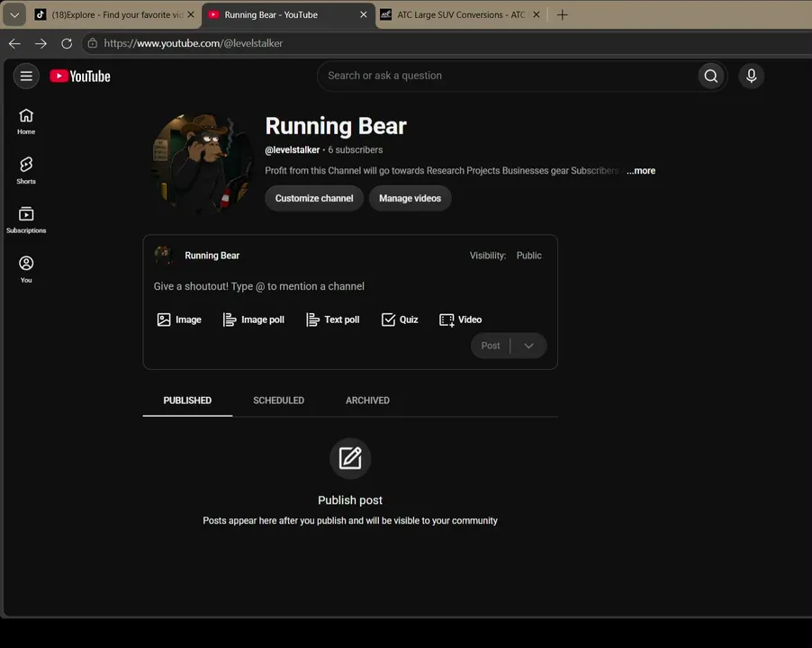812x648 pixels.
Task: Open the You section in sidebar
Action: [x=26, y=269]
